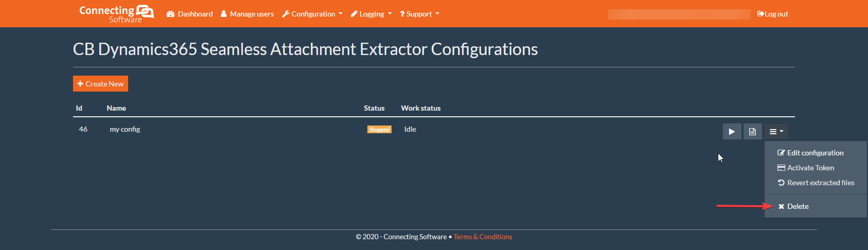Screen dimensions: 868x250
Task: Click the Work status column header
Action: pos(421,108)
